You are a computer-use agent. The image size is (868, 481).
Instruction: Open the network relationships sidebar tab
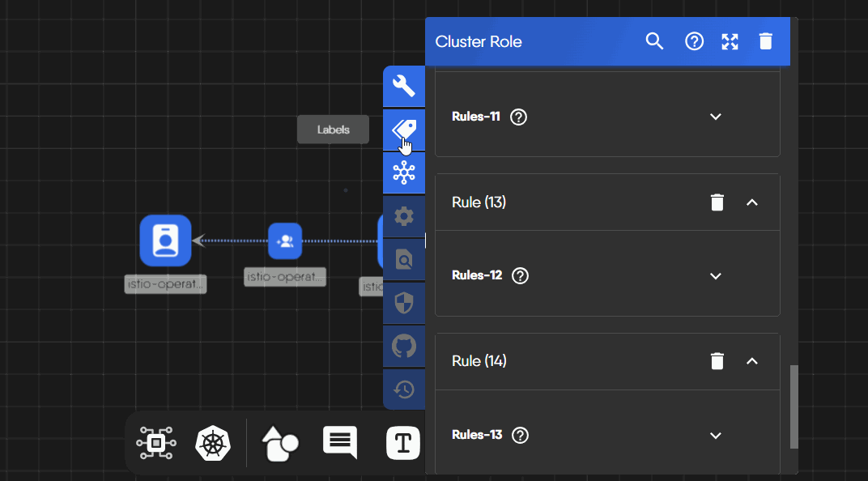[x=403, y=172]
